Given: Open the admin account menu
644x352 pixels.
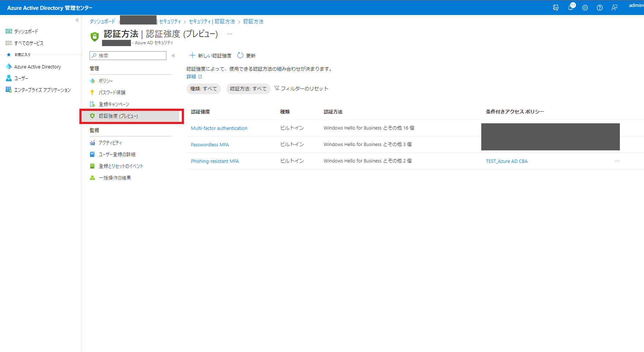Looking at the screenshot, I should pyautogui.click(x=636, y=5).
